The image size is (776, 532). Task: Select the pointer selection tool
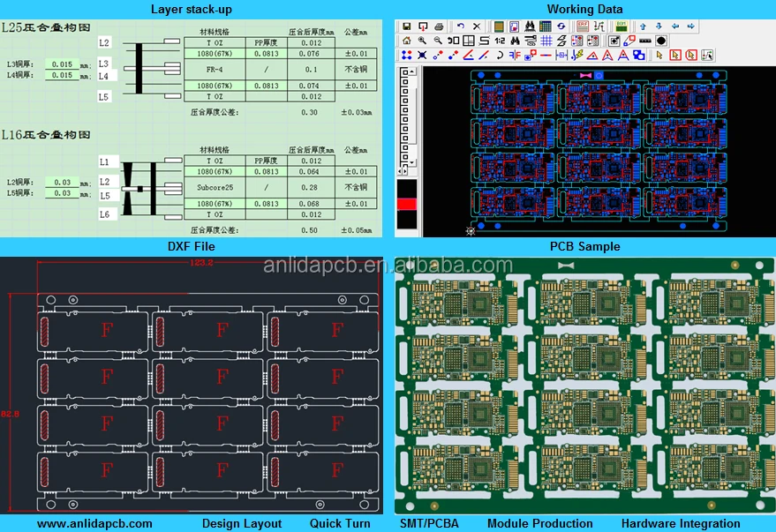pos(659,56)
